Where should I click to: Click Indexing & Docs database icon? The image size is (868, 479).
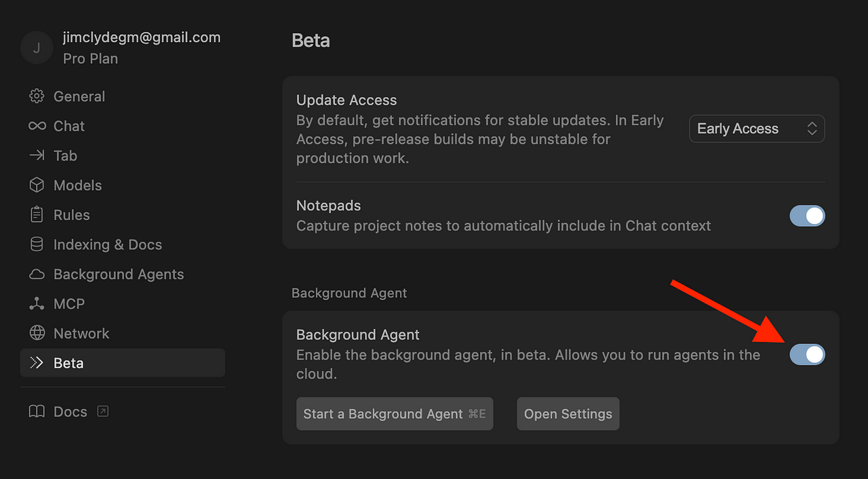(x=37, y=244)
